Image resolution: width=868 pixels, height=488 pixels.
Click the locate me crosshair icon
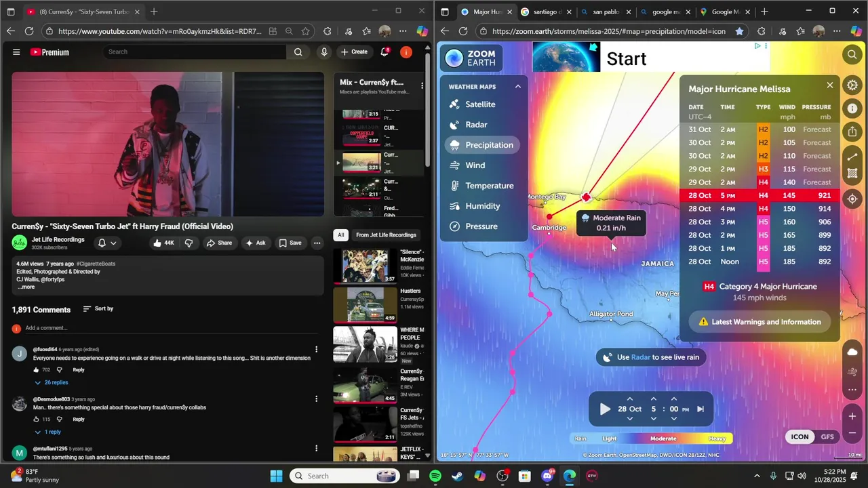pyautogui.click(x=852, y=199)
